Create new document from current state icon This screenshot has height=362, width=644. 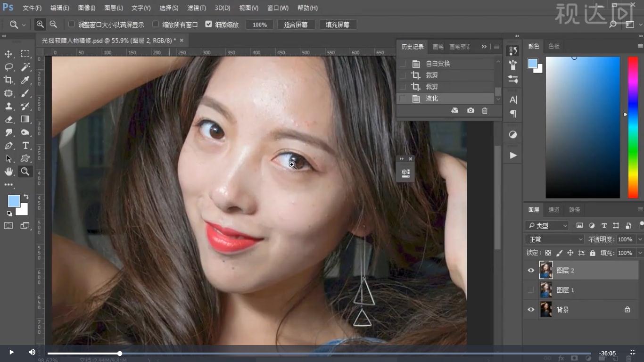tap(454, 110)
